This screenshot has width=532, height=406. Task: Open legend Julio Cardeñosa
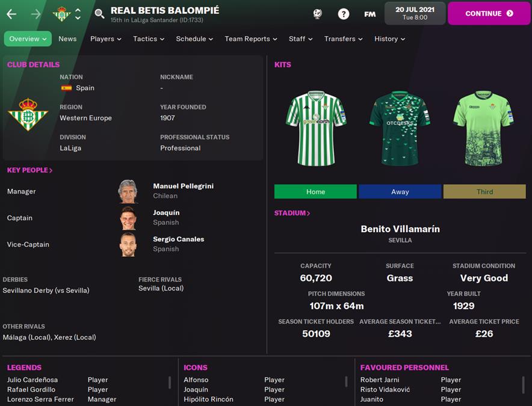click(32, 380)
